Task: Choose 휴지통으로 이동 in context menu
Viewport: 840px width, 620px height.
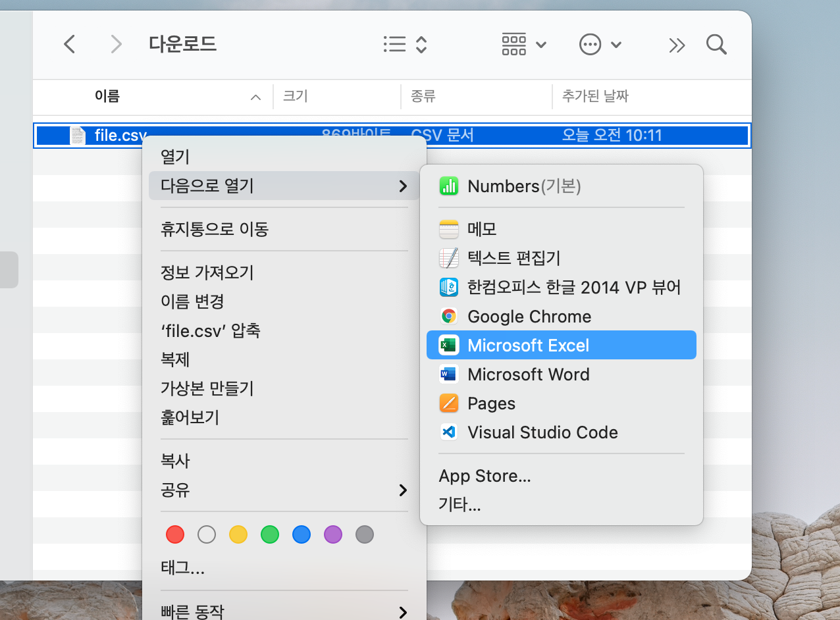Action: click(x=284, y=229)
